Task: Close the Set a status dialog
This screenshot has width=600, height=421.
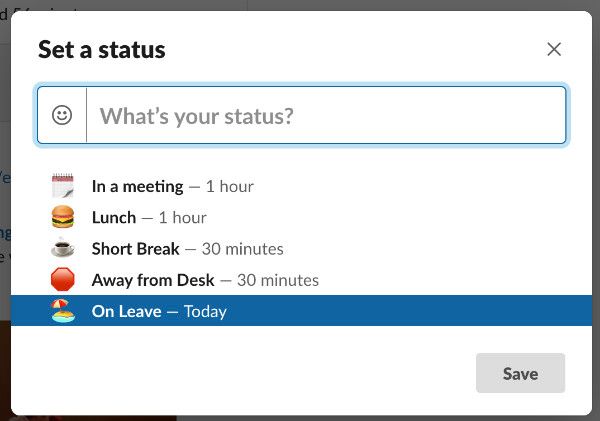Action: (x=554, y=49)
